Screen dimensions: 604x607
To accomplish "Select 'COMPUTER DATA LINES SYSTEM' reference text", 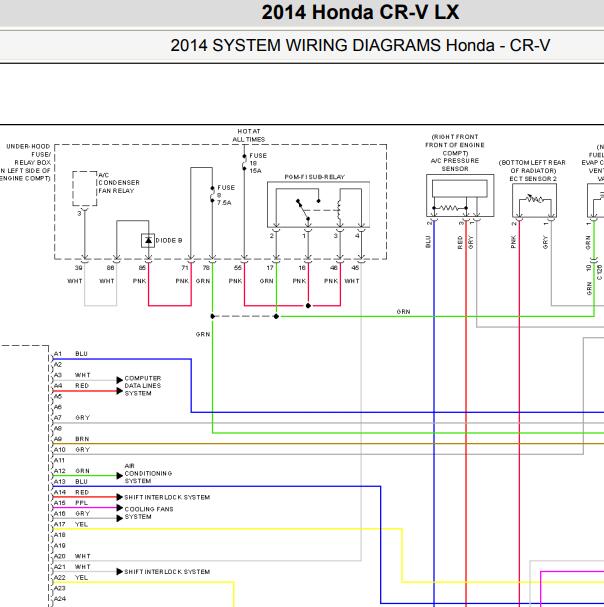I will pos(142,386).
